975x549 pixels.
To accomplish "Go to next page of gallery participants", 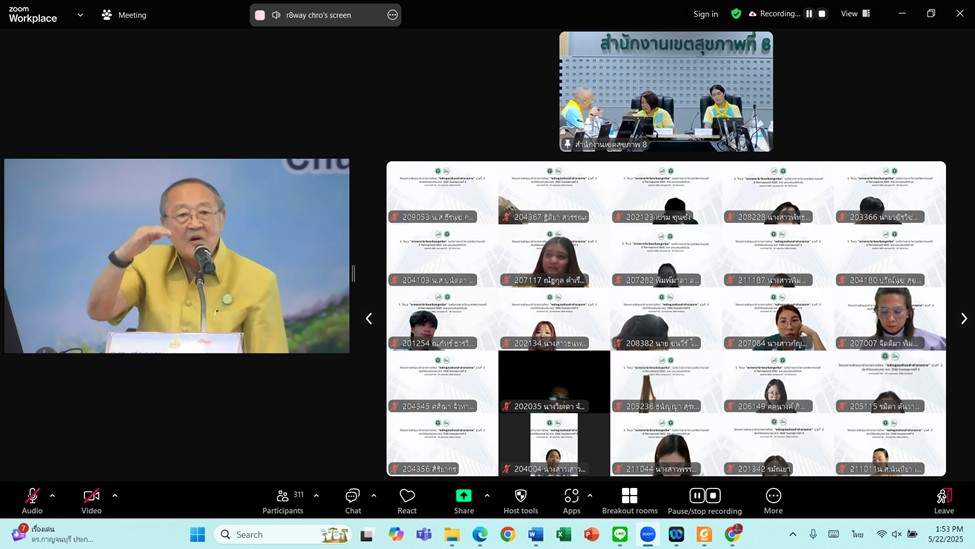I will click(x=963, y=319).
